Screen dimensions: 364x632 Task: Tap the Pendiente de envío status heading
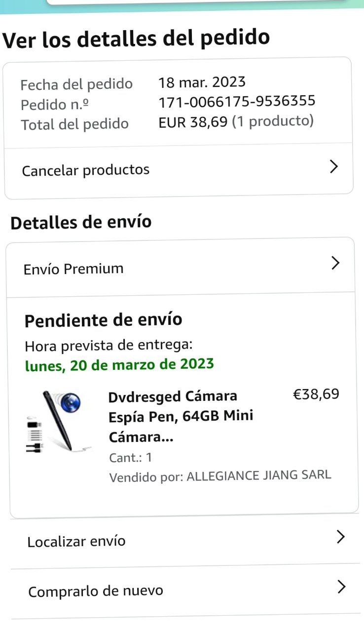click(x=104, y=320)
